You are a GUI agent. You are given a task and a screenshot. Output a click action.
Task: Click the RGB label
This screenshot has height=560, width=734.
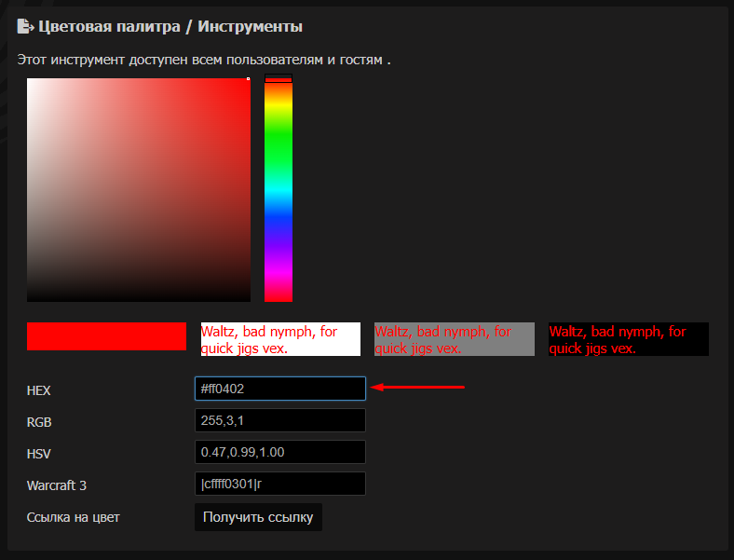tap(39, 422)
